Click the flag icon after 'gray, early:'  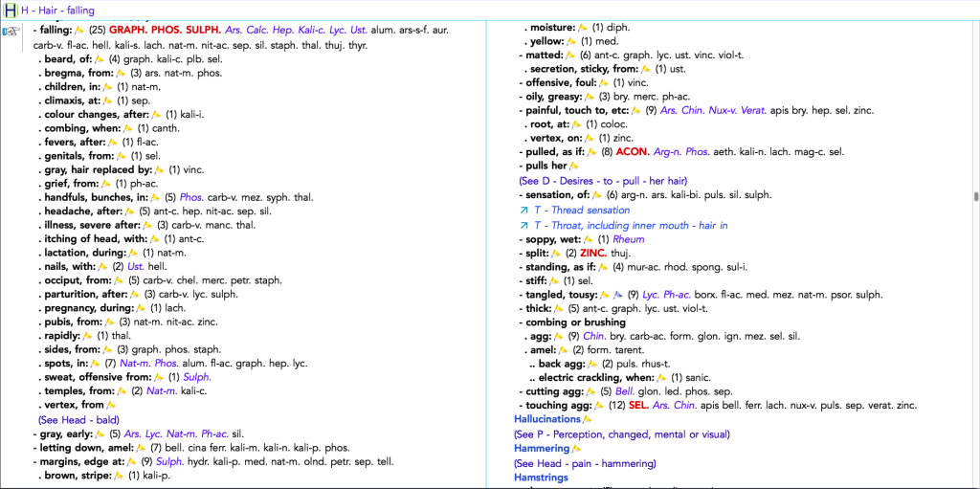pyautogui.click(x=100, y=433)
